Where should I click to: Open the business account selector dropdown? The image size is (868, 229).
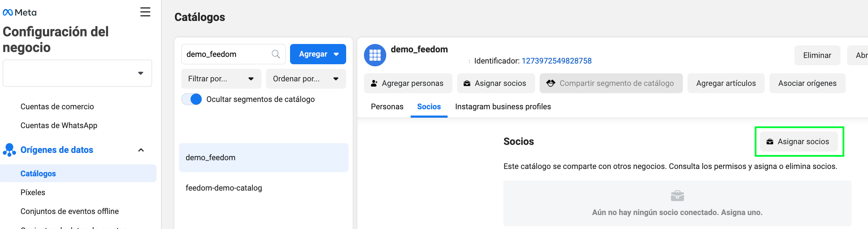(77, 73)
